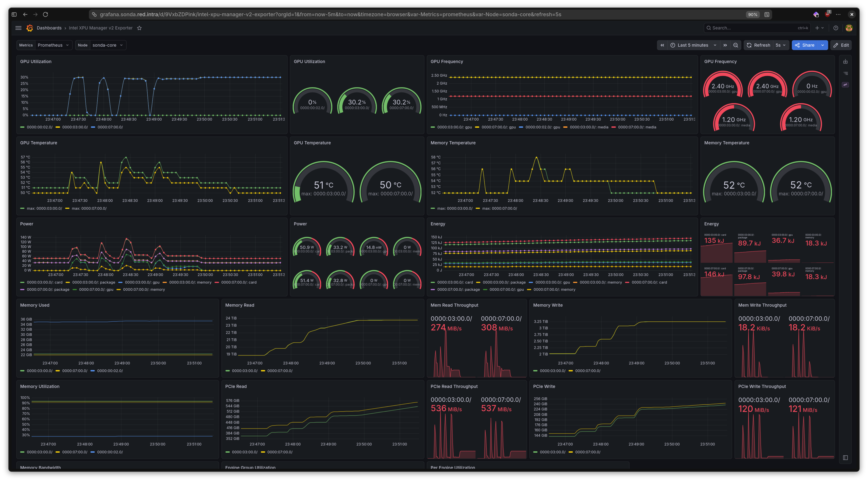
Task: Click the highlighted purple swap-arrows sidebar icon
Action: [845, 84]
